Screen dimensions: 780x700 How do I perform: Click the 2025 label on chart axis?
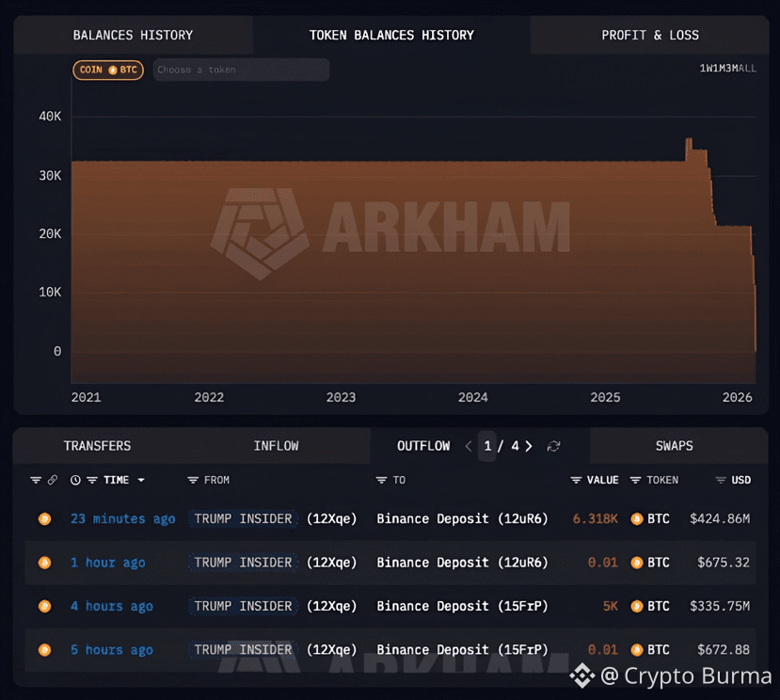point(605,397)
